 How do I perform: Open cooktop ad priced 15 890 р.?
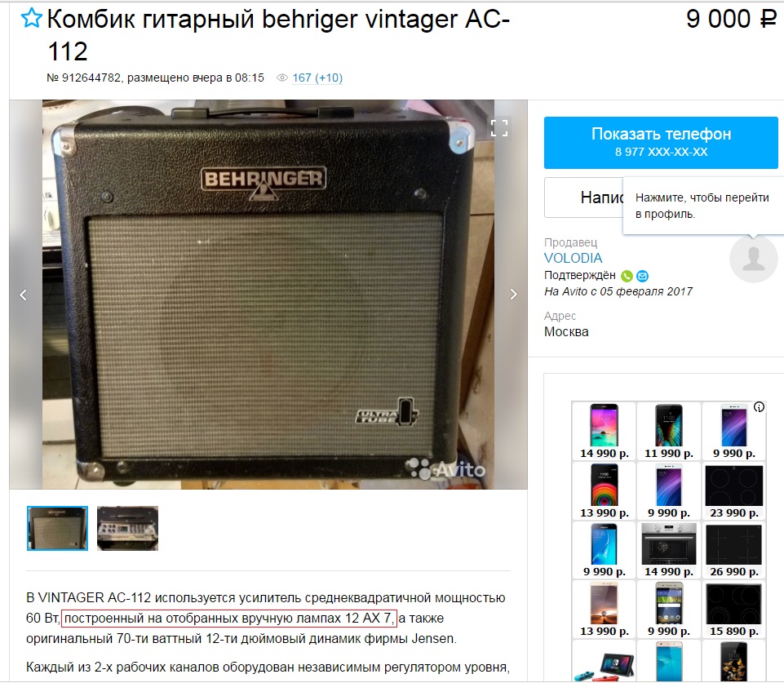click(733, 610)
